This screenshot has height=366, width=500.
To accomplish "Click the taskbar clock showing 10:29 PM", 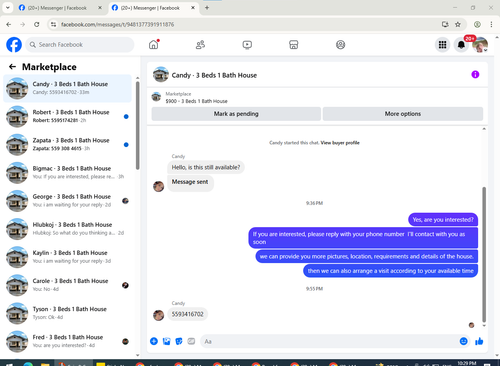I will 467,363.
